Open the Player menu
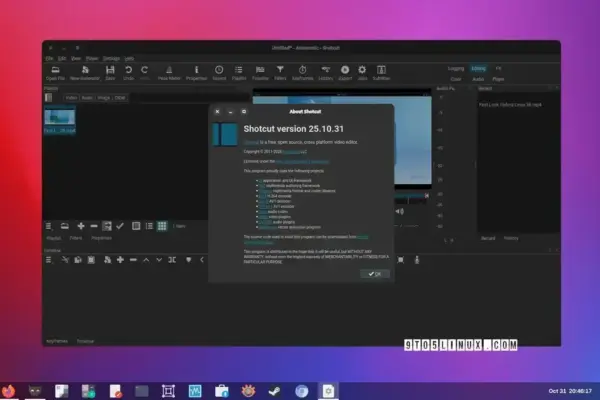This screenshot has width=600, height=400. (92, 59)
